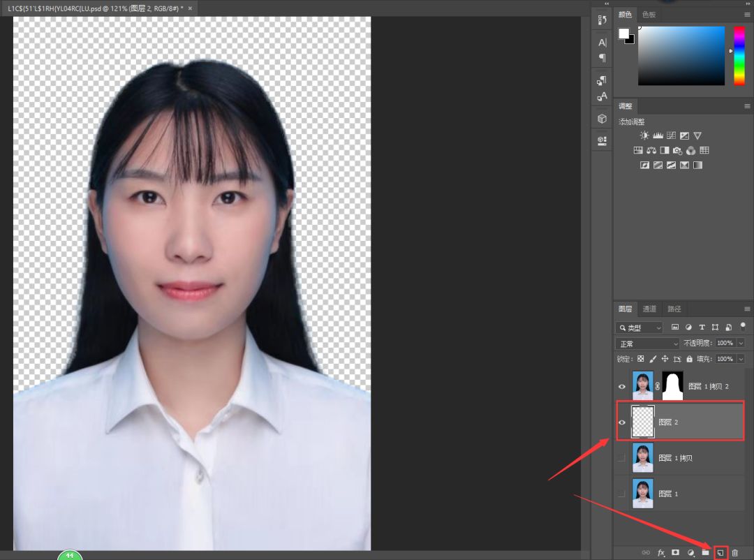Switch to the 色板 swatches tab
The width and height of the screenshot is (754, 560).
point(649,15)
